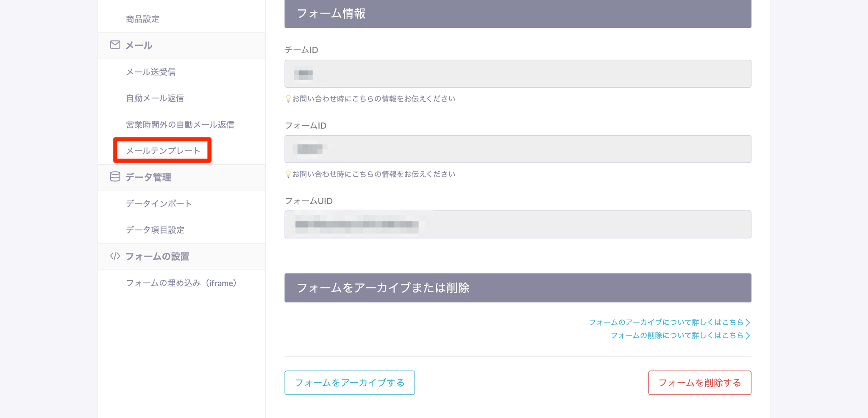Open 商品設定 in the sidebar
The image size is (868, 418).
142,19
